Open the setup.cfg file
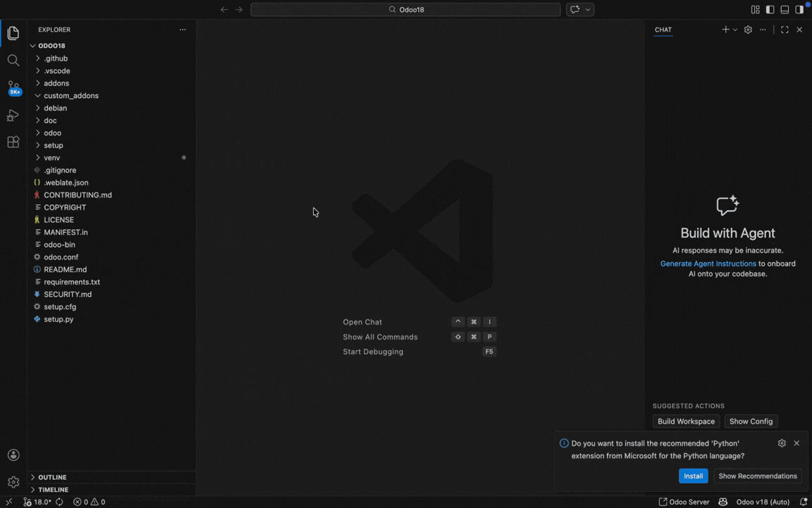This screenshot has width=812, height=508. 111,307
